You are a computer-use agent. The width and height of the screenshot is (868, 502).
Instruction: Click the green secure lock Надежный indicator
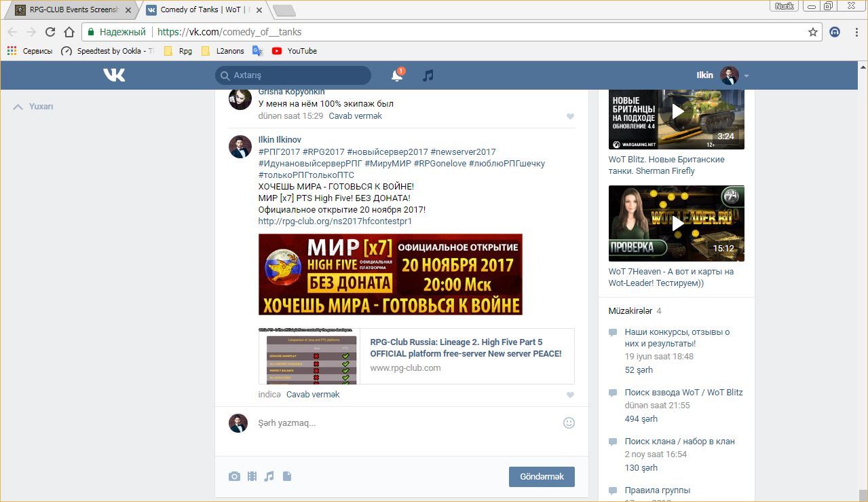116,32
